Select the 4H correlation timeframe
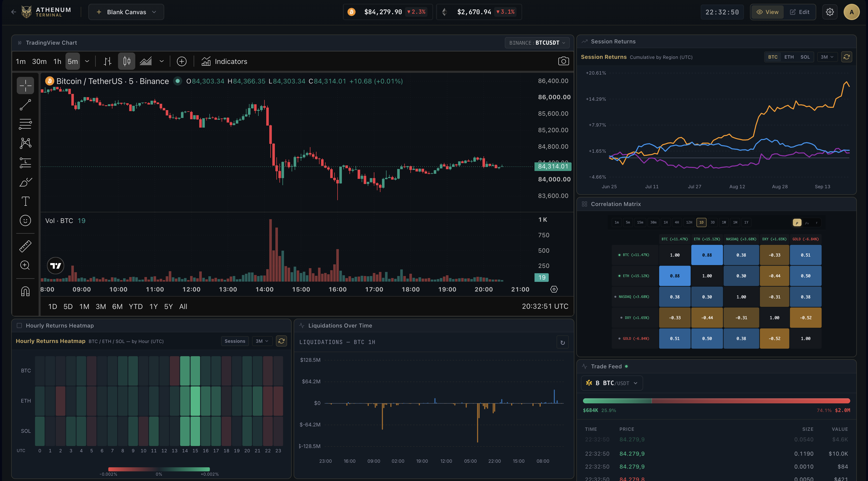Image resolution: width=868 pixels, height=481 pixels. [x=677, y=223]
